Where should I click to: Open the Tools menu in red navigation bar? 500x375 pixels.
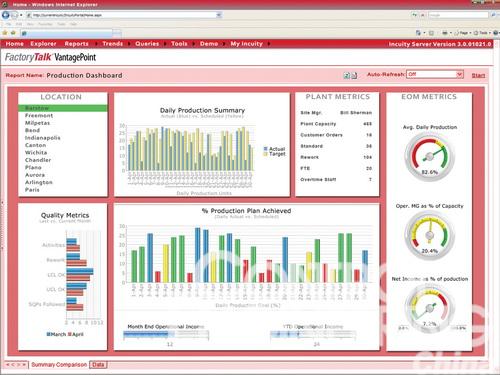[179, 44]
